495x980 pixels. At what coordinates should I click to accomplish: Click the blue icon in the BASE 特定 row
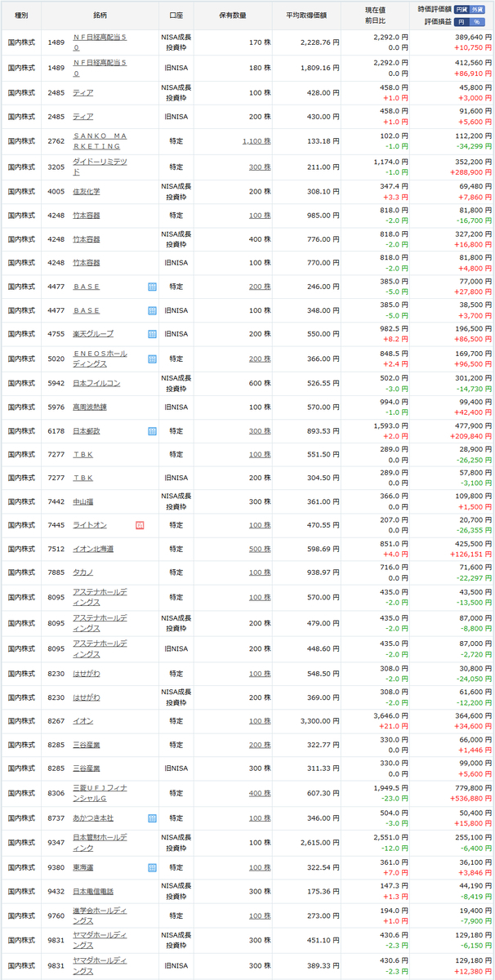[152, 287]
